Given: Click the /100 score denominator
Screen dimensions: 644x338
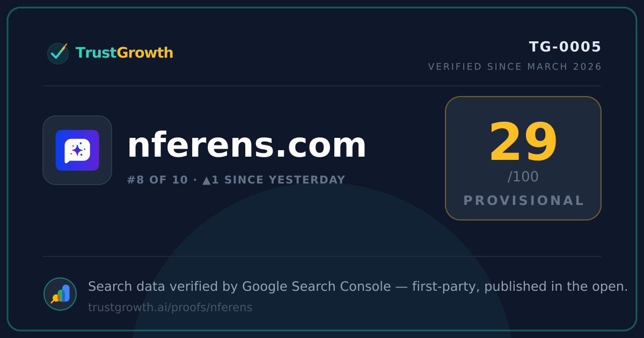Looking at the screenshot, I should coord(523,177).
